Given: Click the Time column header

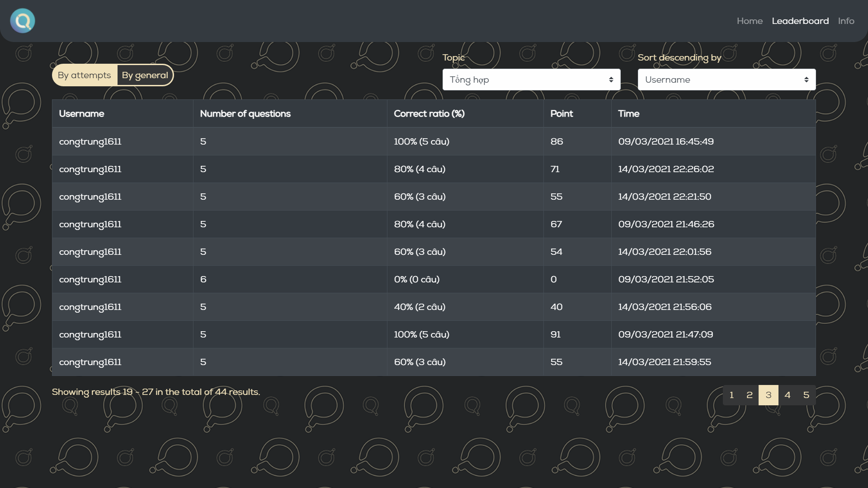Looking at the screenshot, I should [628, 114].
